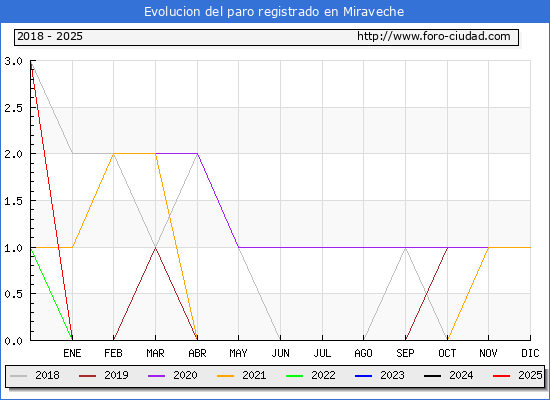This screenshot has width=550, height=400.
Task: Click the chart title 'Evolucion del paro registrado en Miraveche'
Action: tap(274, 12)
